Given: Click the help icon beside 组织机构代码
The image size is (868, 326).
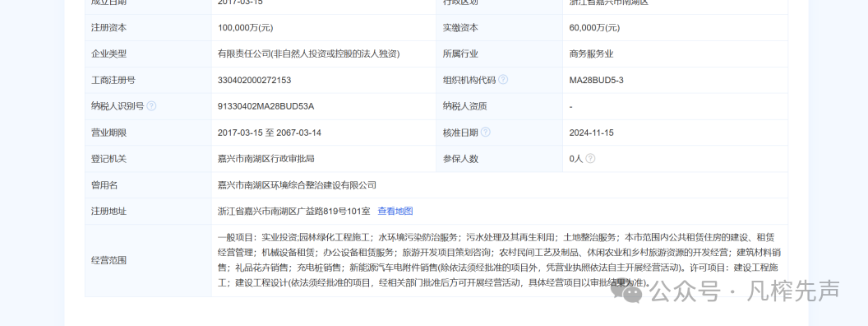Looking at the screenshot, I should pos(503,79).
